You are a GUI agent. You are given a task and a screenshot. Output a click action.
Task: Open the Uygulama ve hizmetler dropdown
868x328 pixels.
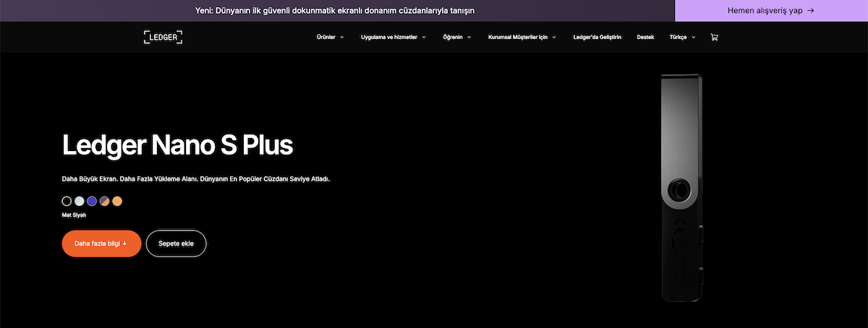pyautogui.click(x=393, y=37)
